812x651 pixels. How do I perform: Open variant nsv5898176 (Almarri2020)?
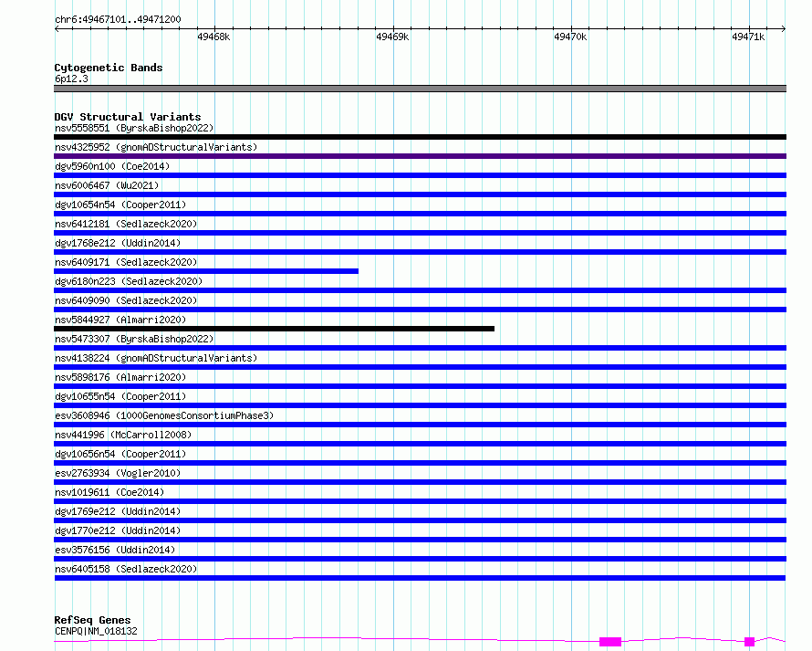tap(120, 377)
